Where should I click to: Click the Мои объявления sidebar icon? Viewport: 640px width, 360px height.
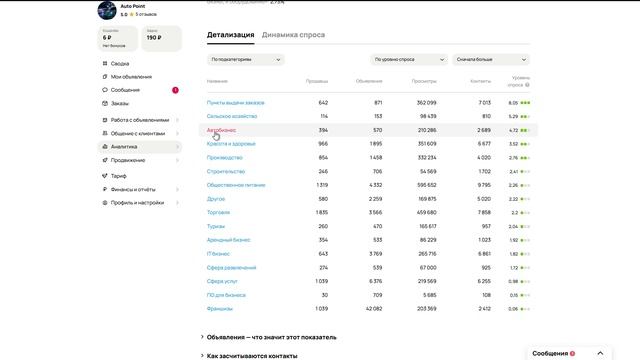point(105,77)
